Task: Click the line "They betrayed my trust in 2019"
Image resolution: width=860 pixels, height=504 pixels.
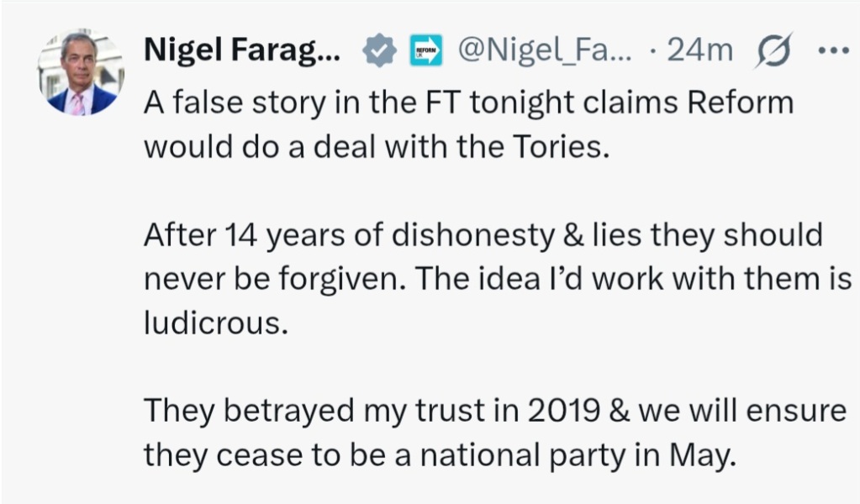Action: [x=494, y=411]
